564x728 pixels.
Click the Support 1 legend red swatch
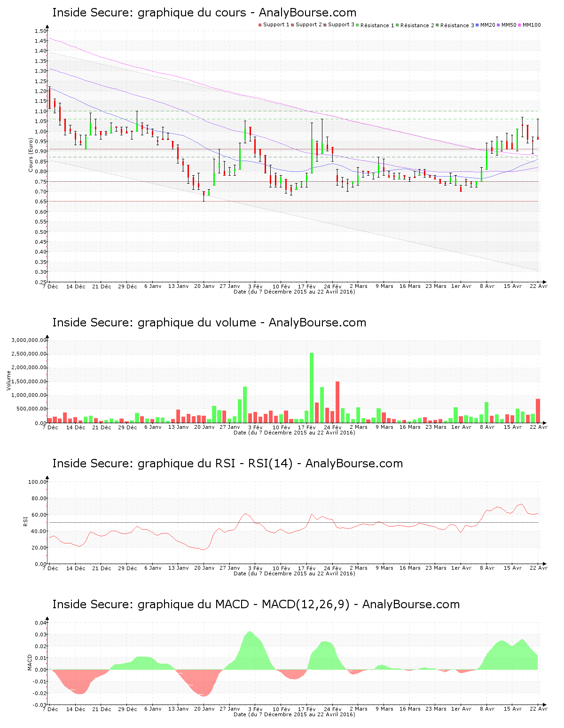coord(260,25)
